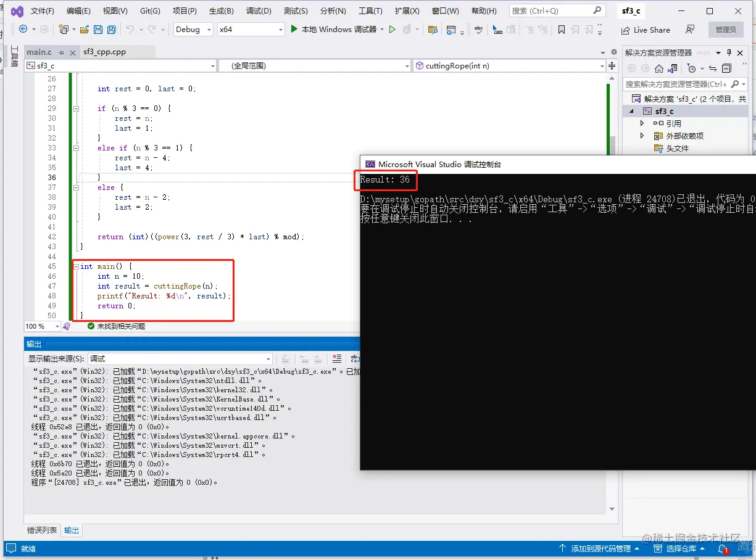Click the switch views icon in Solution Explorer
This screenshot has height=560, width=756.
tap(672, 68)
